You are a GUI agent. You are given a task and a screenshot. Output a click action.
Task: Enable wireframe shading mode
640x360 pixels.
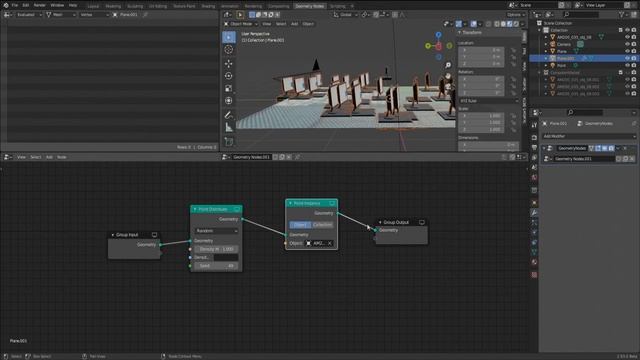click(x=497, y=24)
